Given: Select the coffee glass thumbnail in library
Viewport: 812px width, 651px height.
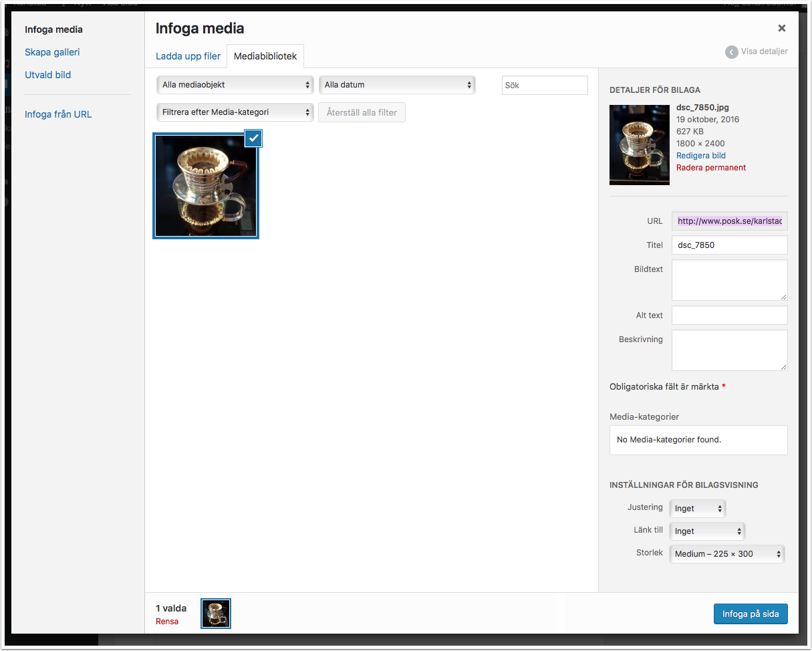Looking at the screenshot, I should coord(206,186).
